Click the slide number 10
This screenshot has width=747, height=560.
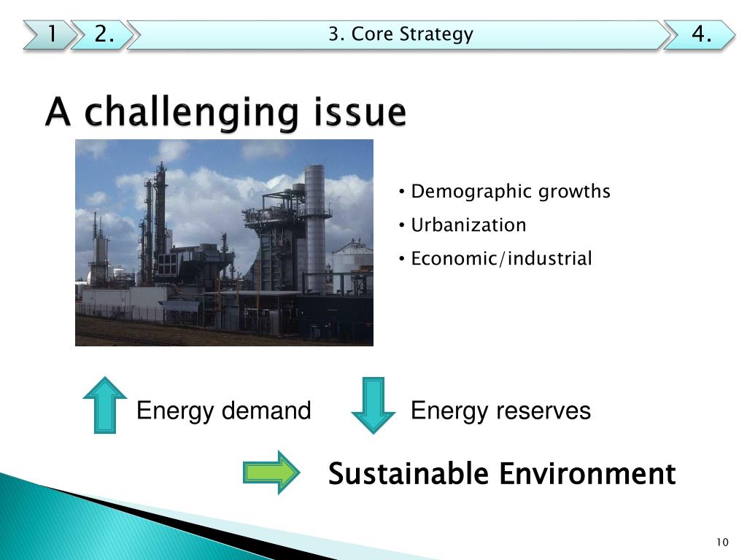point(722,542)
